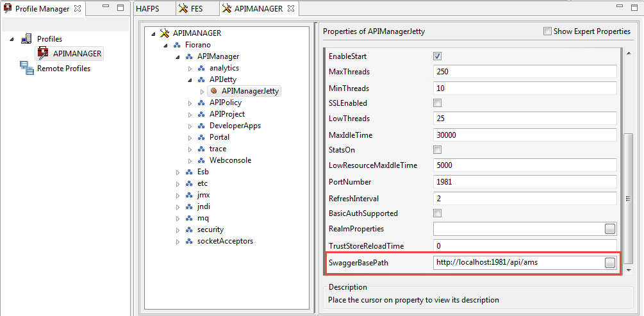Toggle the SSLEnabled checkbox
644x316 pixels.
coord(438,103)
